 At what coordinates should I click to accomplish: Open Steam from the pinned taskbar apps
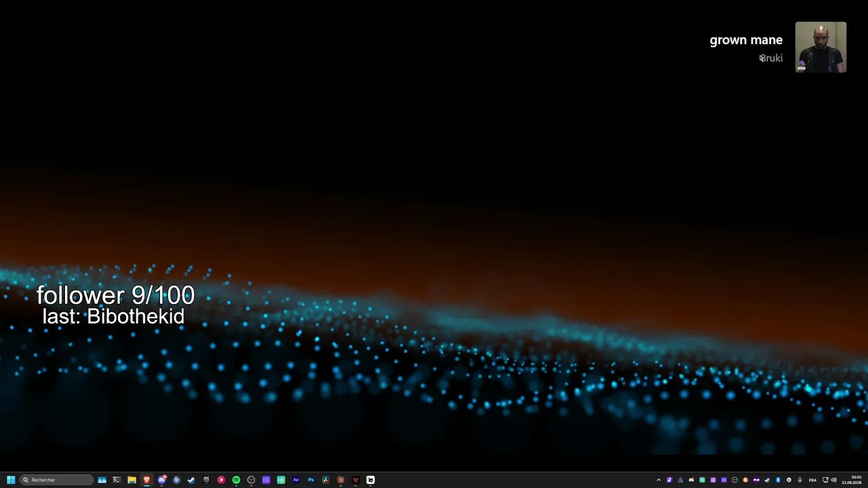[191, 480]
